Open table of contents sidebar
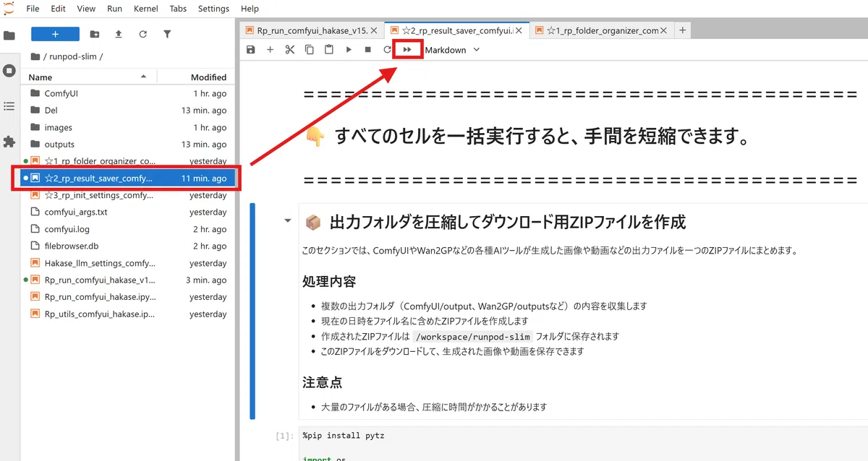The width and height of the screenshot is (868, 461). 9,106
